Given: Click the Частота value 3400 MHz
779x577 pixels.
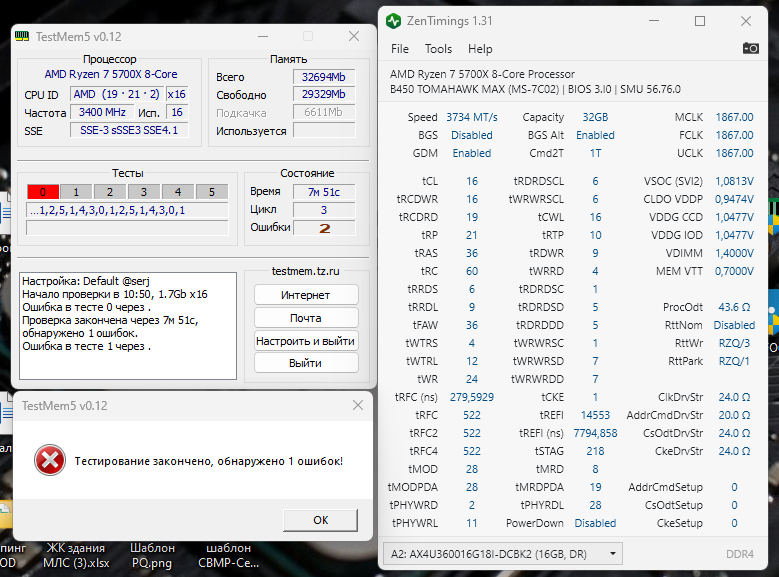Looking at the screenshot, I should 102,112.
